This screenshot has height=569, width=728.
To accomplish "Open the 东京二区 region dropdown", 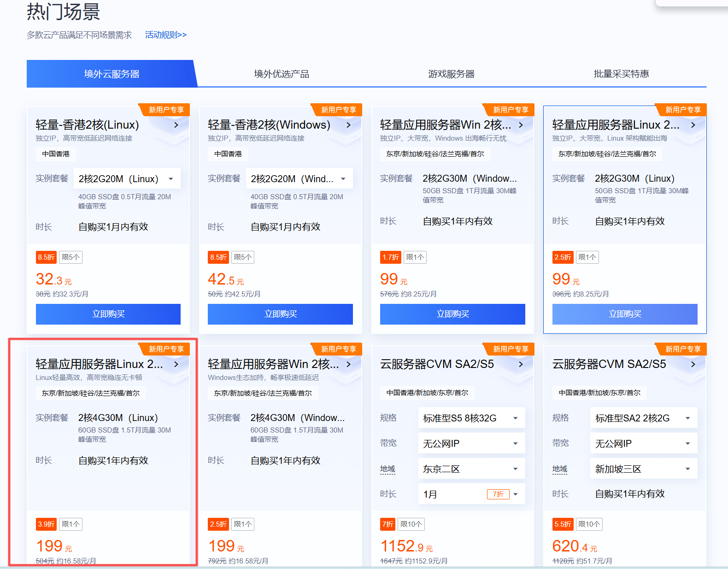I will tap(471, 469).
